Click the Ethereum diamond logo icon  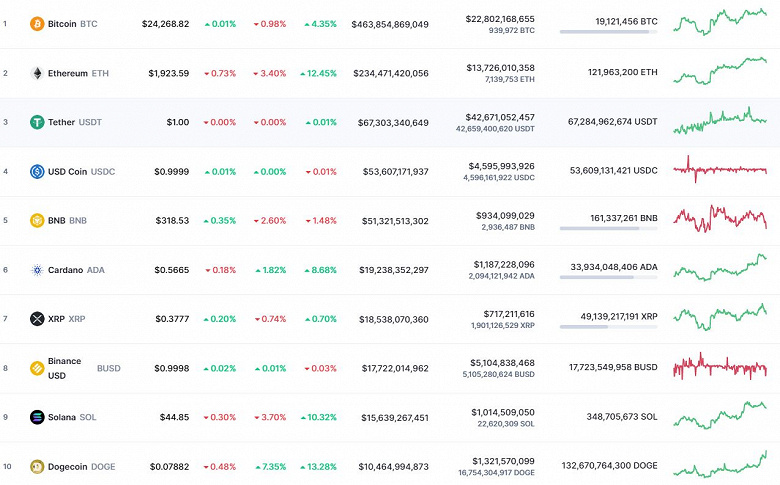click(37, 73)
